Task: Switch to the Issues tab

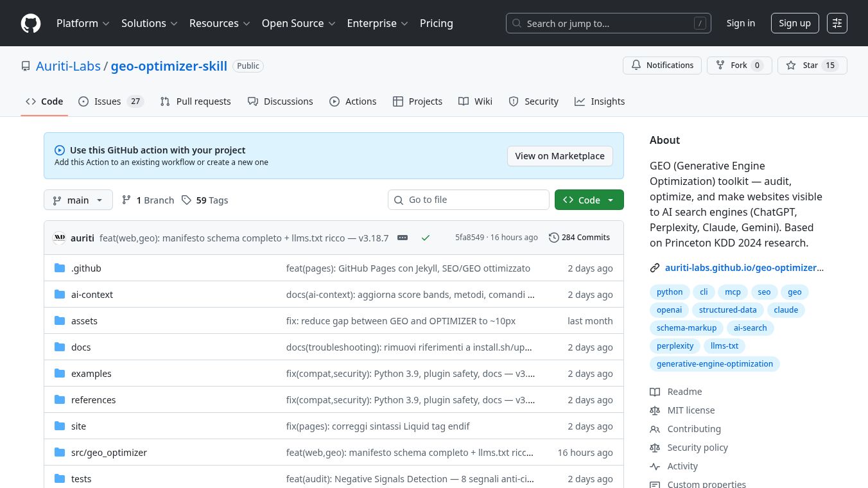Action: [x=107, y=101]
